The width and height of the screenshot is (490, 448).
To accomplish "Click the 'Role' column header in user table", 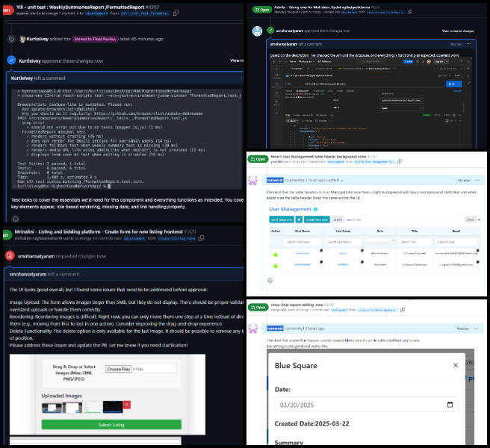I will (380, 231).
